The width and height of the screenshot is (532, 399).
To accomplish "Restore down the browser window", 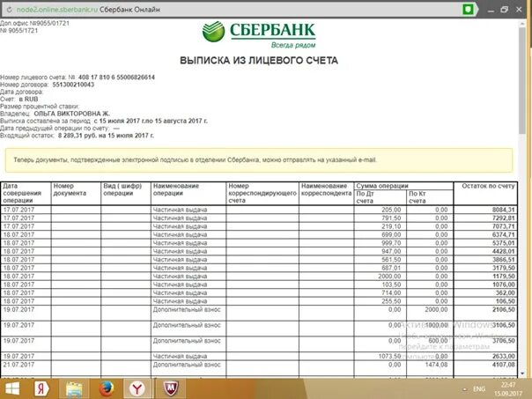I will click(x=505, y=10).
